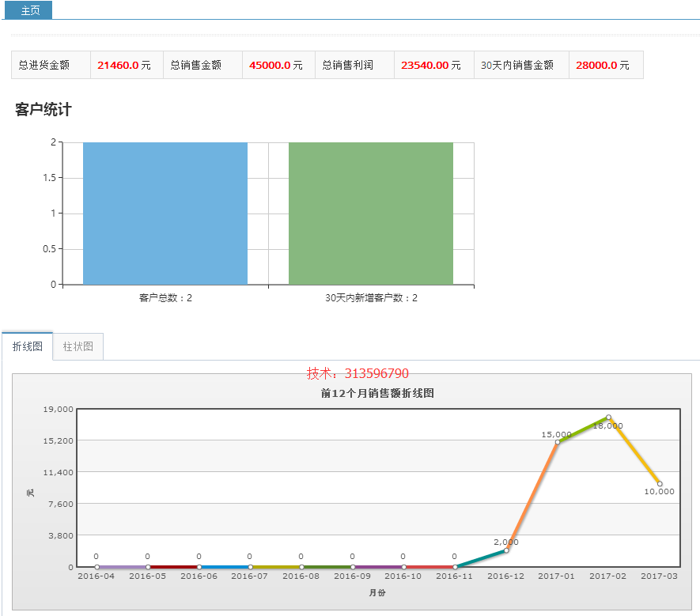This screenshot has height=616, width=700.
Task: Click the 18,000 data point for 2017-02
Action: 608,418
